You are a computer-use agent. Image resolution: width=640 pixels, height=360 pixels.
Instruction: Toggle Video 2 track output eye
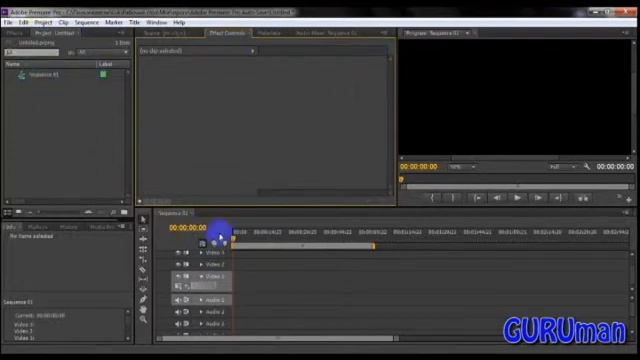click(178, 264)
